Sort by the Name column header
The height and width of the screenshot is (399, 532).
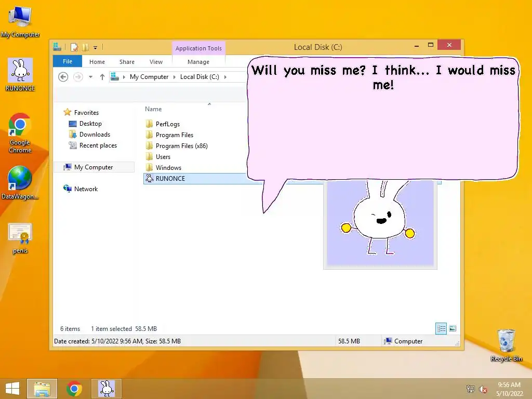153,109
